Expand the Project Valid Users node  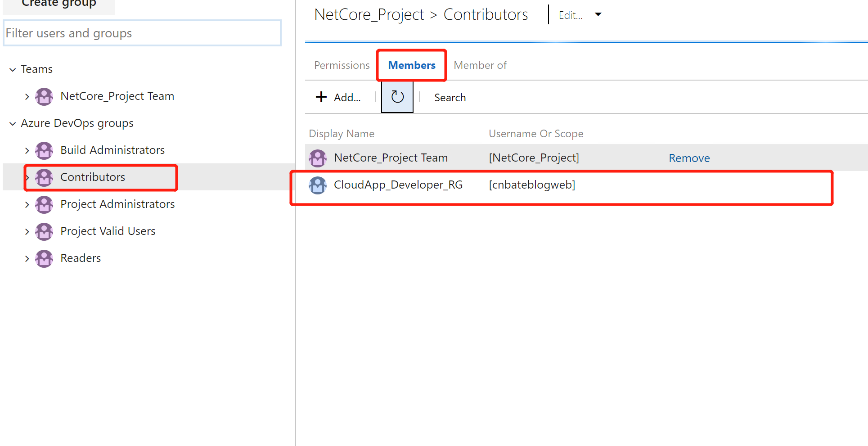pyautogui.click(x=27, y=231)
